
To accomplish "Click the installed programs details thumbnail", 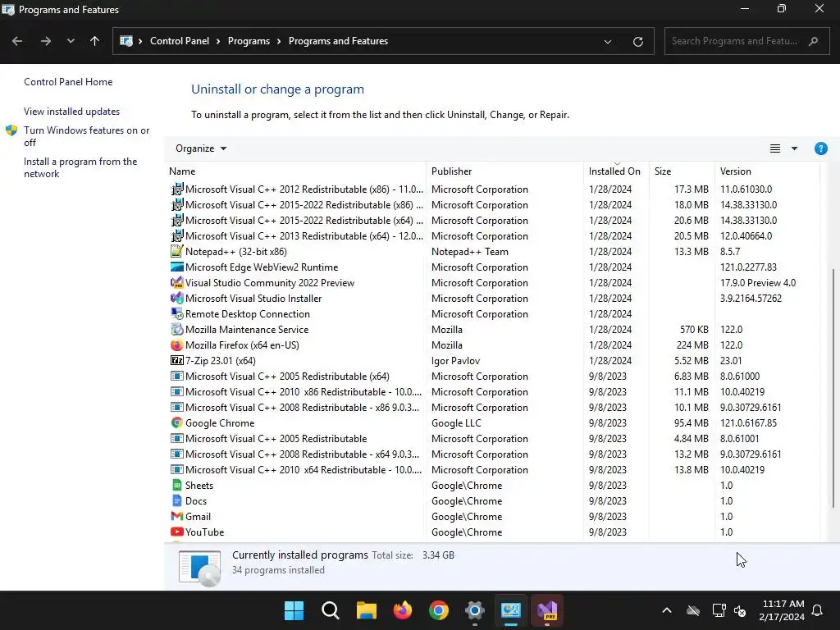I will pos(200,568).
